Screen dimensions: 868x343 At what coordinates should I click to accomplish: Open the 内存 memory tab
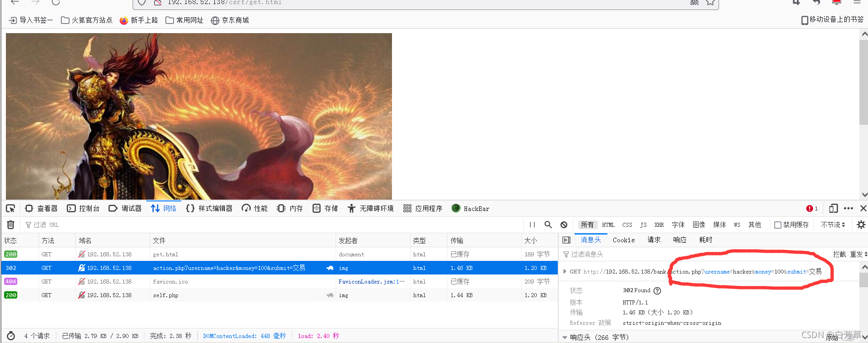pyautogui.click(x=290, y=208)
